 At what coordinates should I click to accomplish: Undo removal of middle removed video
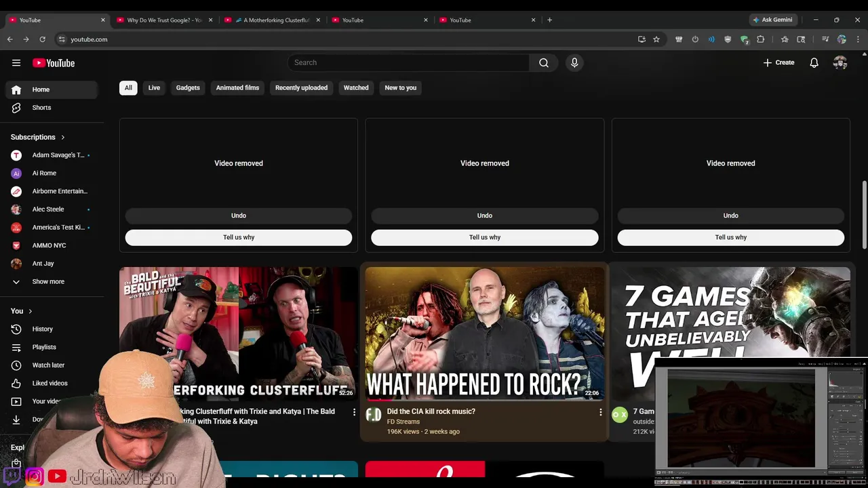click(x=484, y=216)
